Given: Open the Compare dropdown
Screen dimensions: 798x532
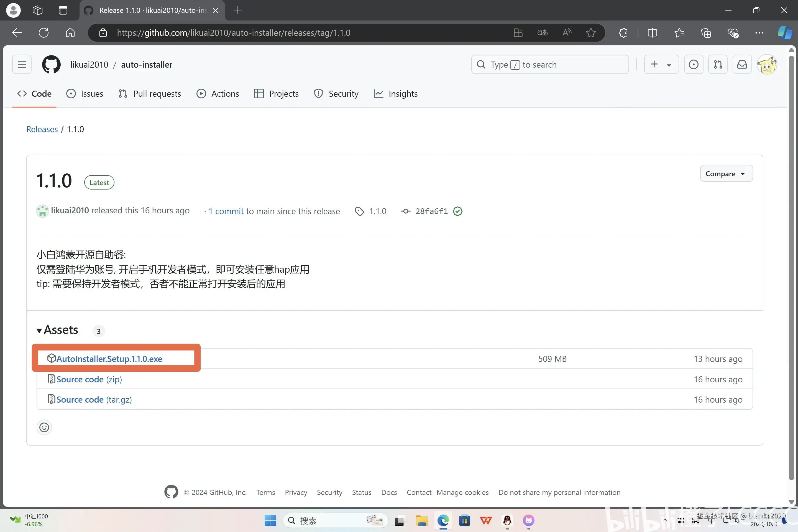Looking at the screenshot, I should coord(726,174).
